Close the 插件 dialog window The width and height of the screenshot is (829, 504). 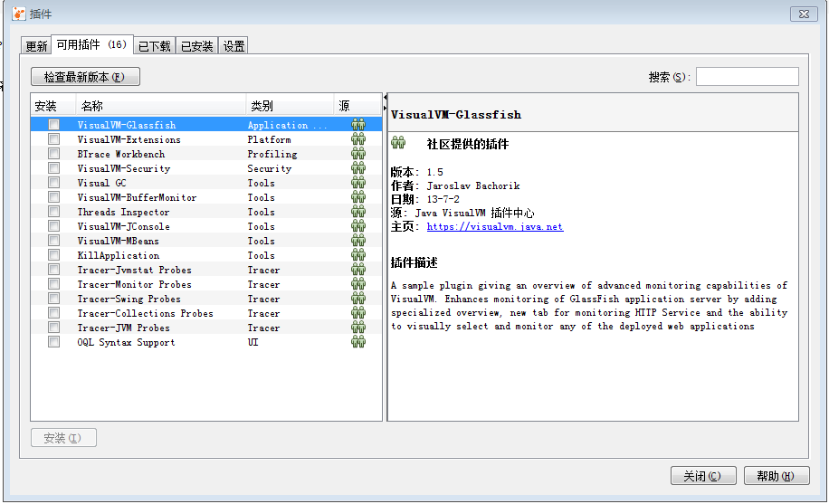click(x=804, y=14)
